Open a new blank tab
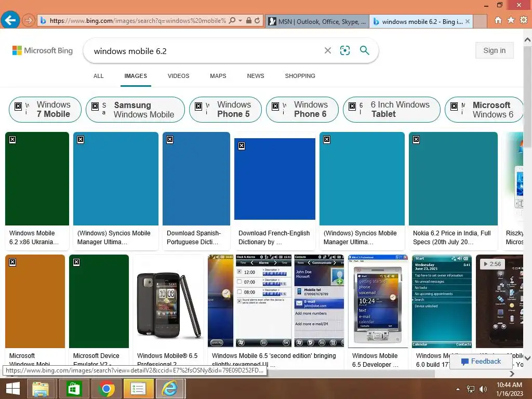 click(480, 21)
